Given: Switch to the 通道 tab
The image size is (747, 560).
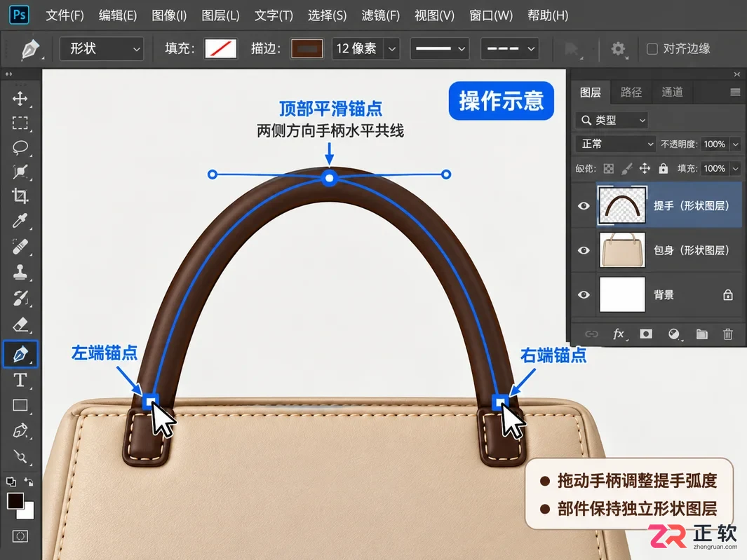Looking at the screenshot, I should pos(672,92).
